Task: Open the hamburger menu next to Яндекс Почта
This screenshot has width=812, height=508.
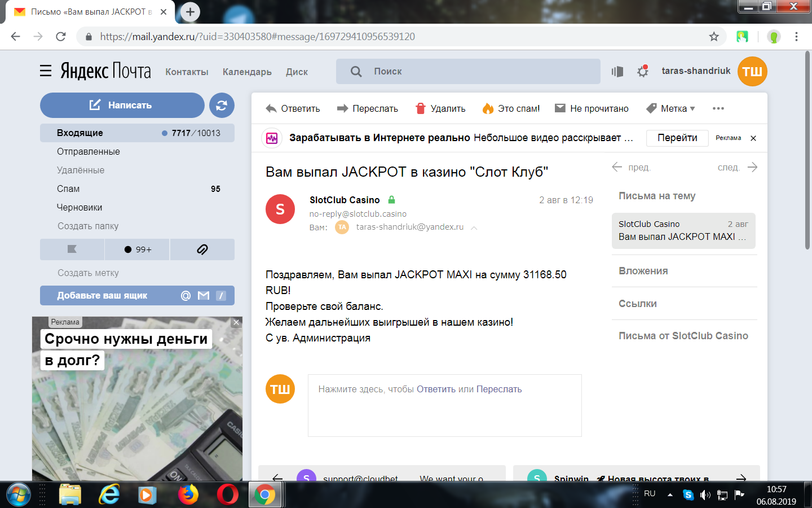Action: coord(46,71)
